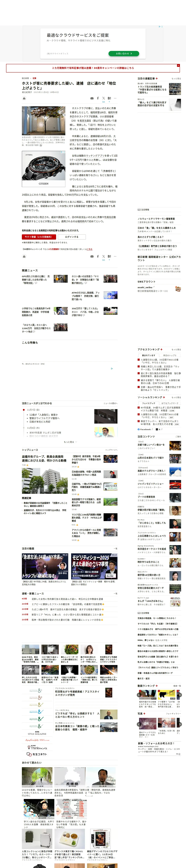Open top more-options ellipsis icon beside B!
The image size is (186, 868).
[115, 98]
